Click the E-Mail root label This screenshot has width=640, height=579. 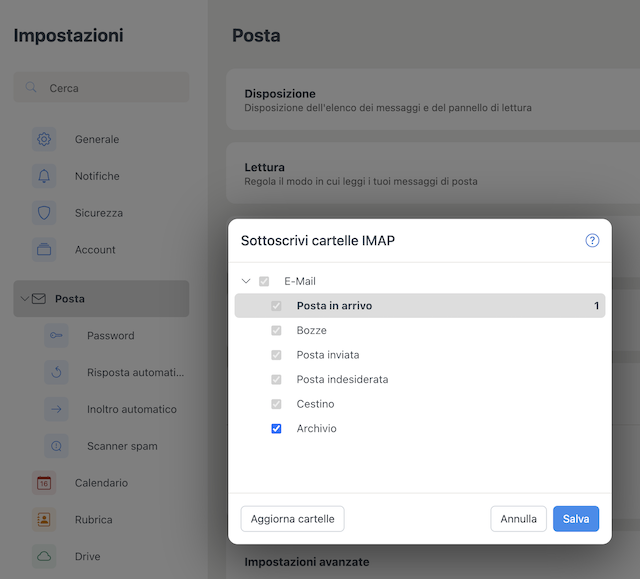pyautogui.click(x=300, y=281)
